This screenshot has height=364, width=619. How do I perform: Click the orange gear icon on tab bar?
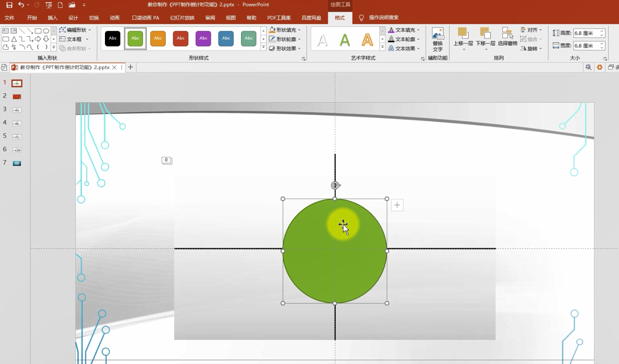(x=599, y=67)
